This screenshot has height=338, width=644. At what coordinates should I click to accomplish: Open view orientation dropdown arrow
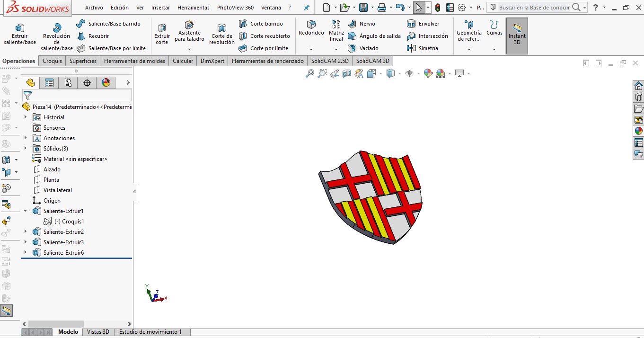tap(380, 74)
